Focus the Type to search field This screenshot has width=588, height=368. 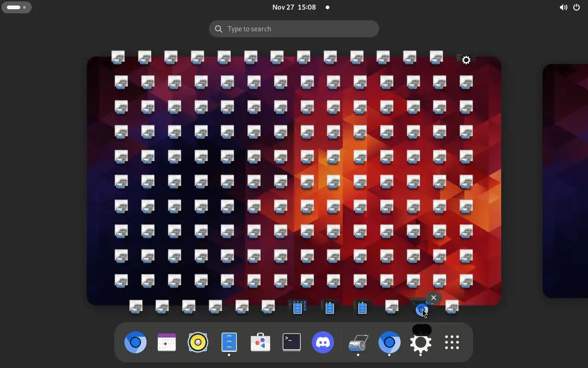pos(294,29)
